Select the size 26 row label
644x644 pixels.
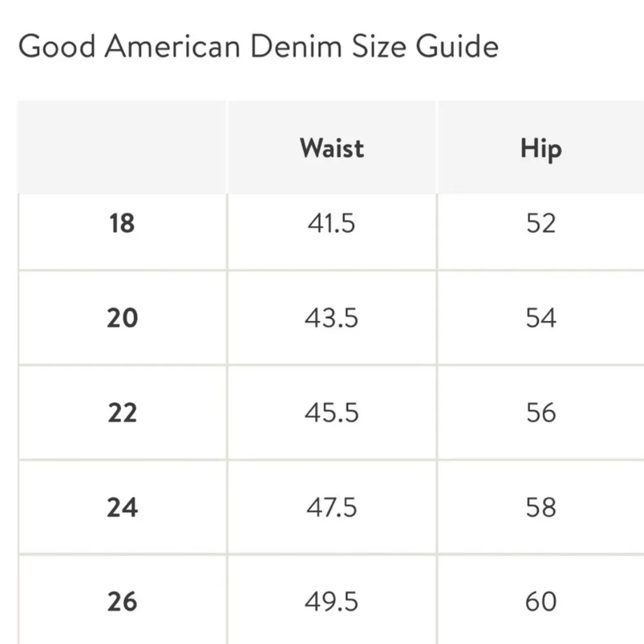122,601
